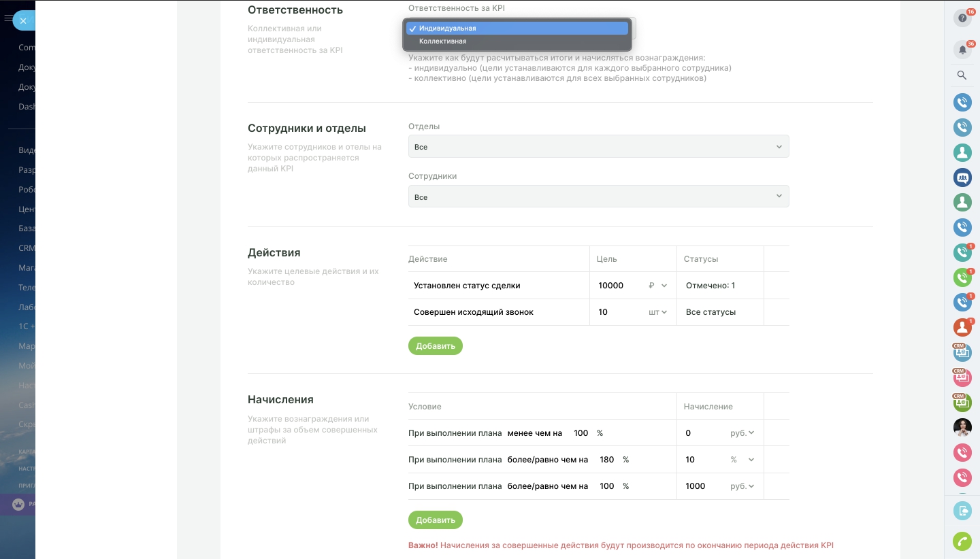Open notifications bell with 36 badge
Image resolution: width=980 pixels, height=559 pixels.
click(x=962, y=50)
